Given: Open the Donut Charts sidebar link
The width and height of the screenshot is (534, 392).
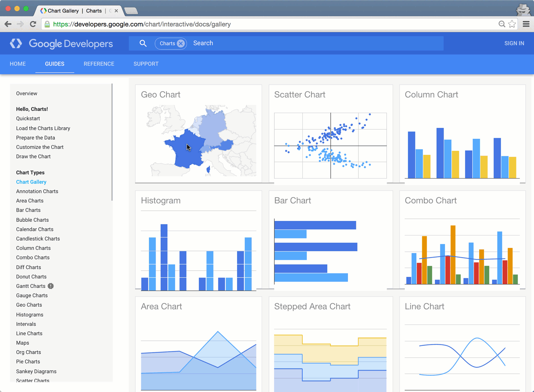Looking at the screenshot, I should [x=31, y=277].
